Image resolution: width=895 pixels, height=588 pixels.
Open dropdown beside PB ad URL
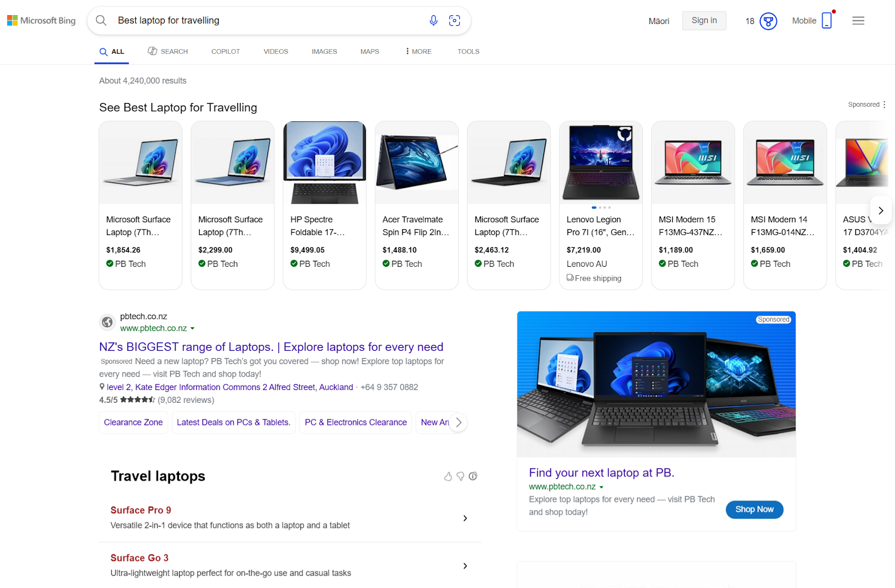[601, 487]
